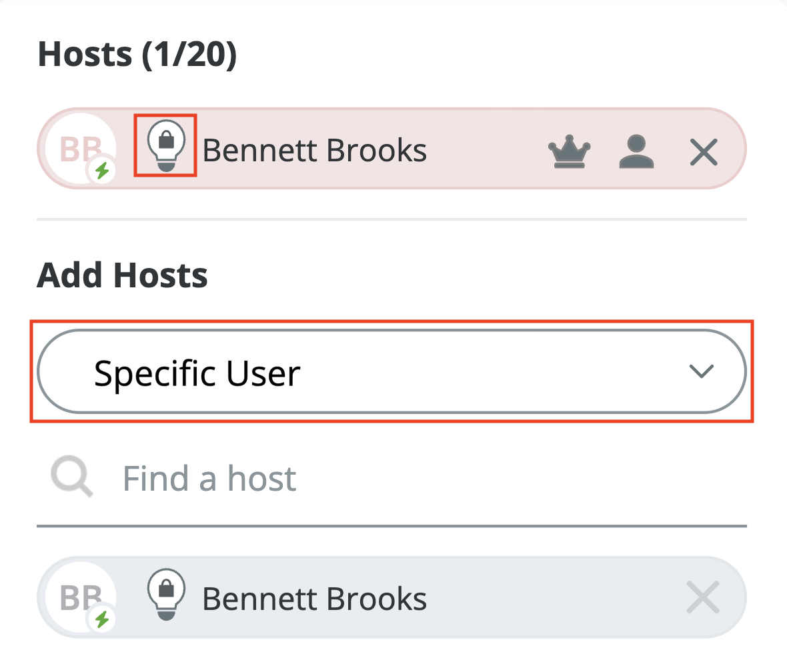787x672 pixels.
Task: Expand the chevron arrow beside Specific User
Action: [x=701, y=372]
